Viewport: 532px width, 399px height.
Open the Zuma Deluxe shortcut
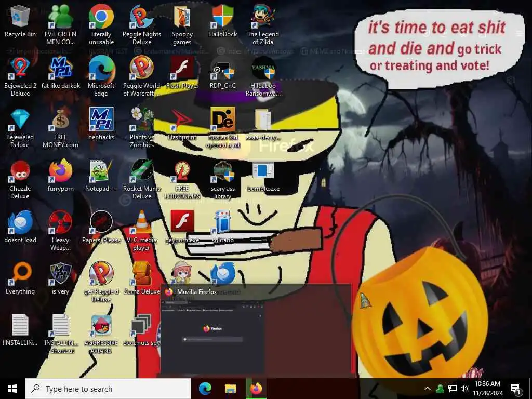point(142,279)
